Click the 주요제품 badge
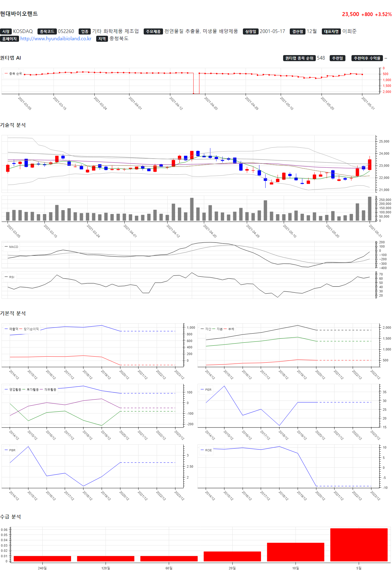The width and height of the screenshot is (392, 573). pos(153,31)
